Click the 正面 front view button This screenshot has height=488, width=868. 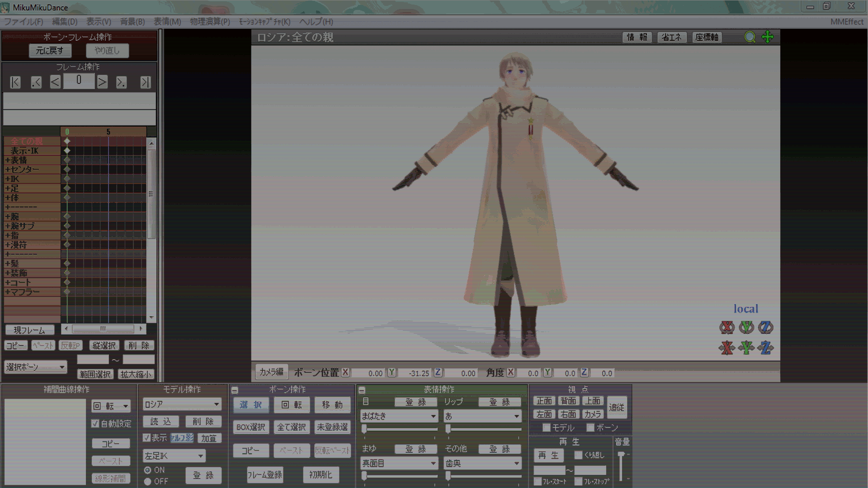(544, 401)
